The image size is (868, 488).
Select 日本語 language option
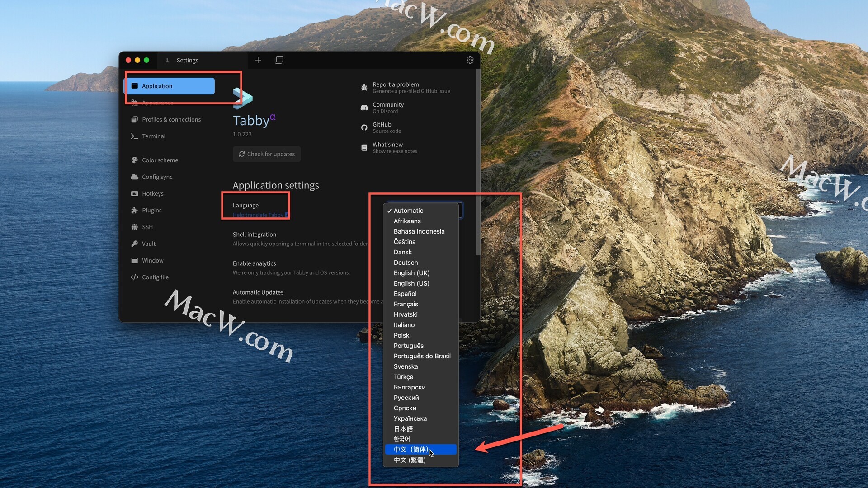coord(420,429)
